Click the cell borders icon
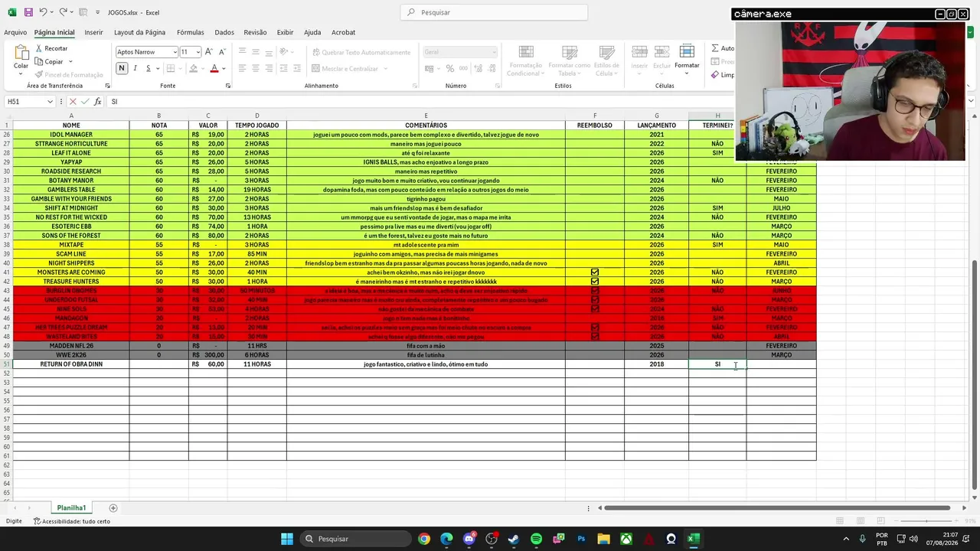980x551 pixels. click(171, 68)
